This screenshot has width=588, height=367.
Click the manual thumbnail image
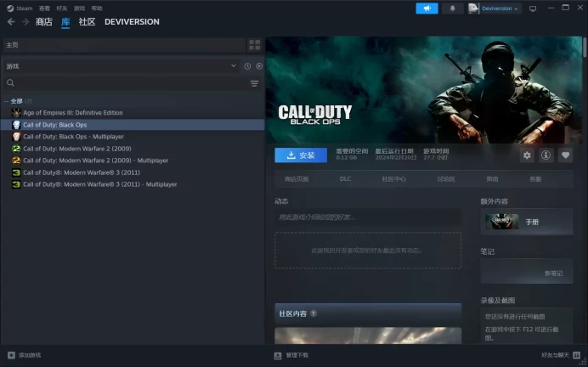click(x=501, y=222)
